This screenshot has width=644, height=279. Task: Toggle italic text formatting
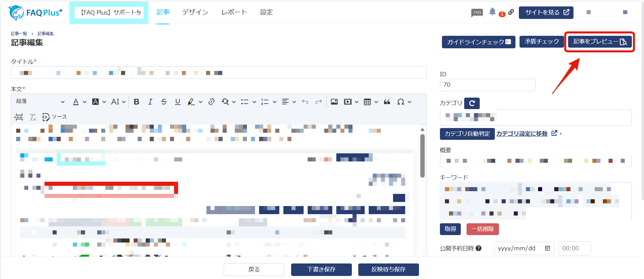[x=150, y=102]
